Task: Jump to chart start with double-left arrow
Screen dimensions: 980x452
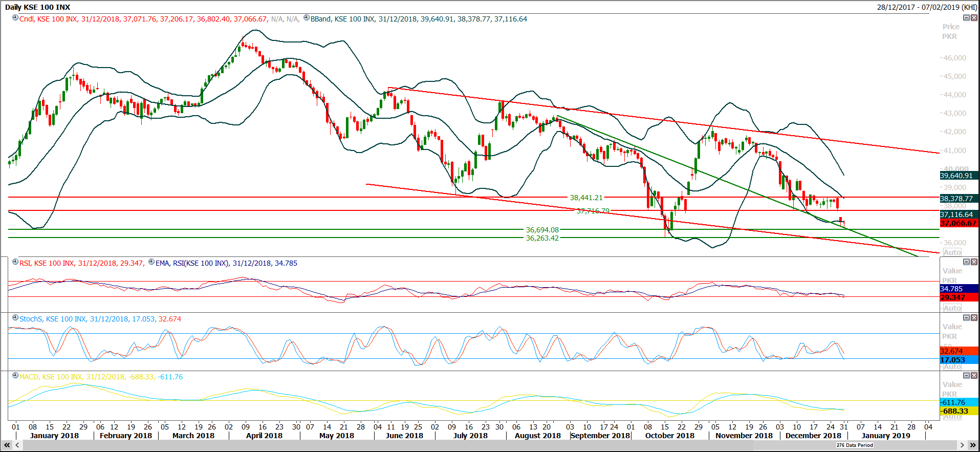Action: coord(7,445)
